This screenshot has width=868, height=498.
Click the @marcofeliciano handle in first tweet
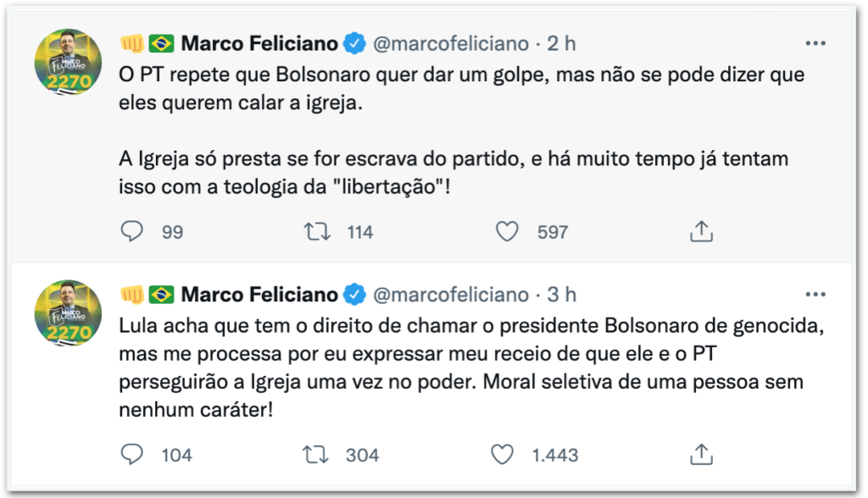point(450,43)
